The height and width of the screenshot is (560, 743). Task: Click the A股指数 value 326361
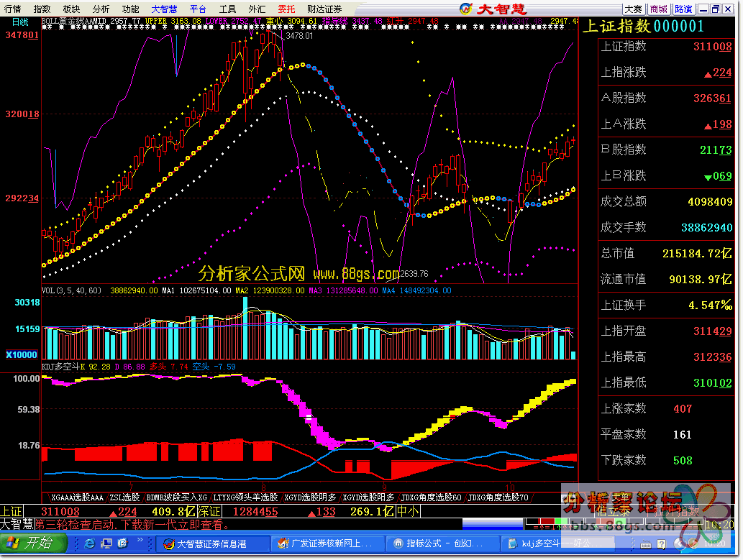click(713, 98)
